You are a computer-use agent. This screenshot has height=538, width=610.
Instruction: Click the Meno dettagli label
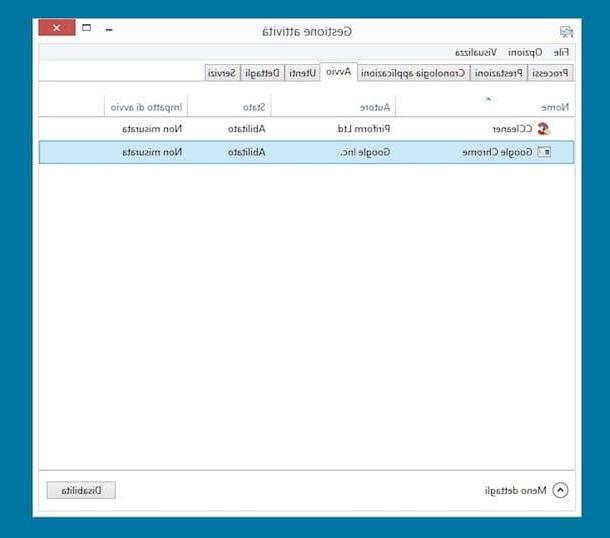[515, 491]
